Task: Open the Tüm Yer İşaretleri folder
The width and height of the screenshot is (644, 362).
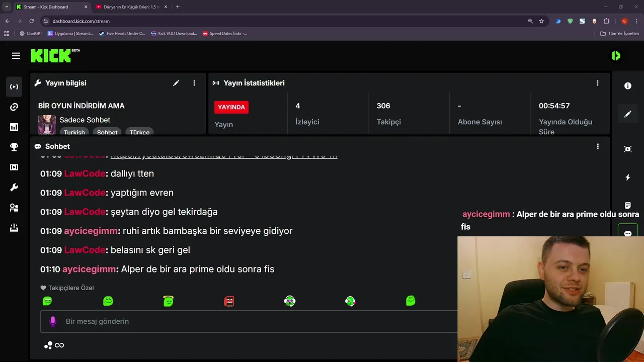Action: point(620,34)
